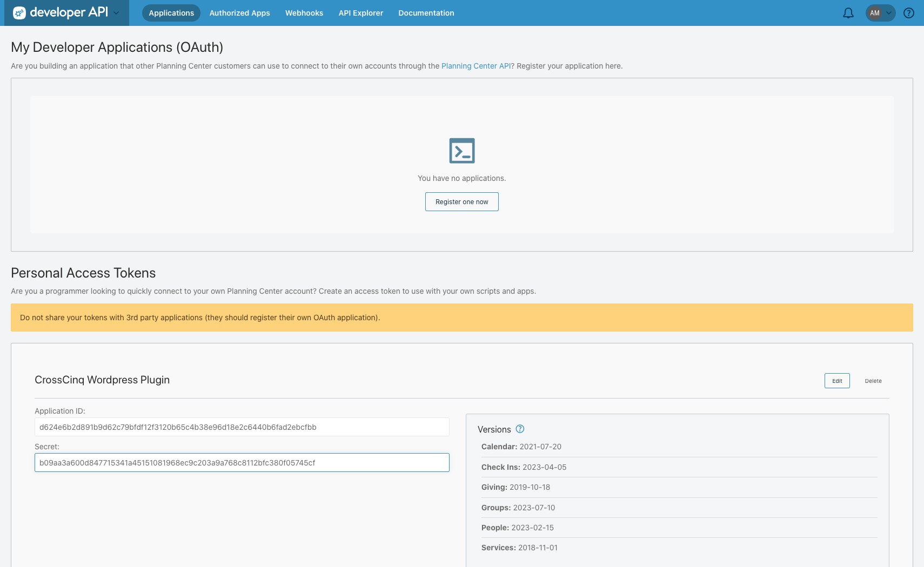This screenshot has height=567, width=924.
Task: Follow the Planning Center API link
Action: 476,66
